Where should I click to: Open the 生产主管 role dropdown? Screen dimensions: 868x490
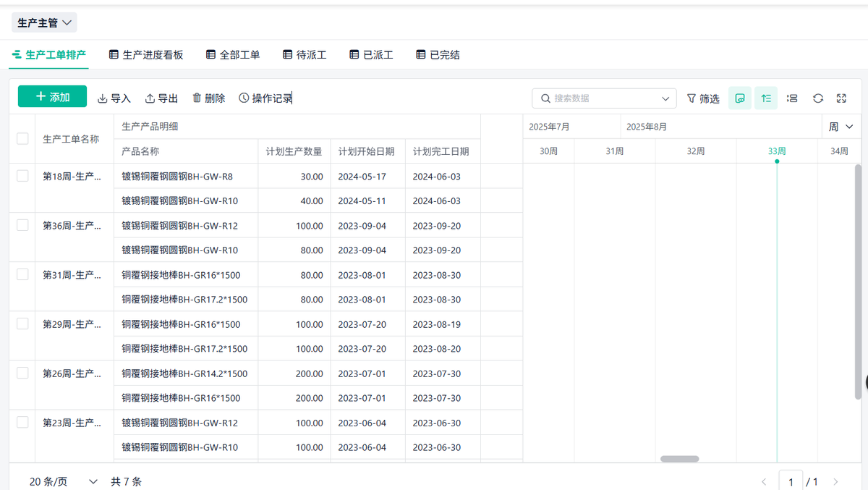tap(44, 23)
